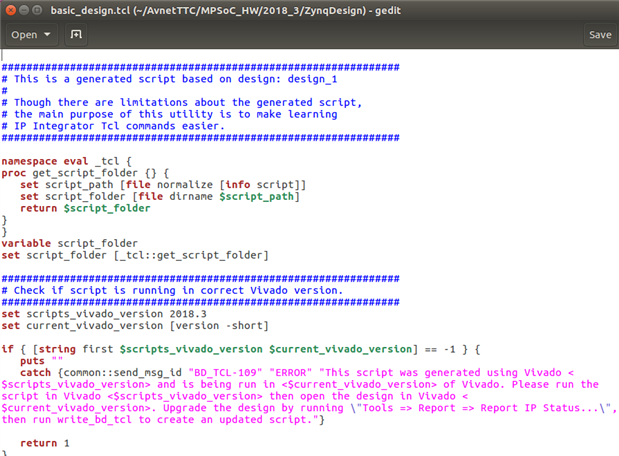The height and width of the screenshot is (456, 619).
Task: Click the 'variable script_folder' line
Action: 69,243
